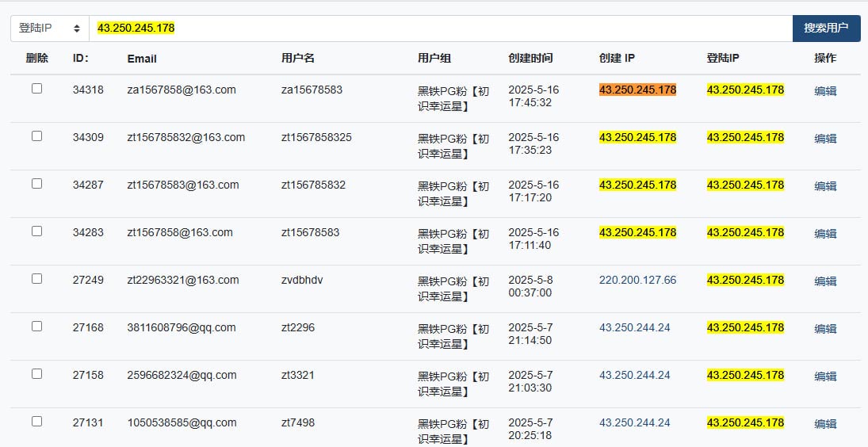The height and width of the screenshot is (447, 868).
Task: Select the checkbox for user 27249
Action: coord(37,279)
